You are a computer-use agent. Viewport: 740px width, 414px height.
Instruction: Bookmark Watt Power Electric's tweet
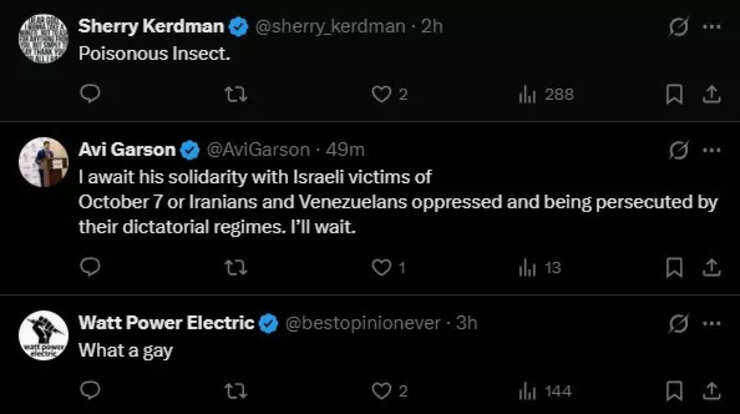[x=675, y=390]
